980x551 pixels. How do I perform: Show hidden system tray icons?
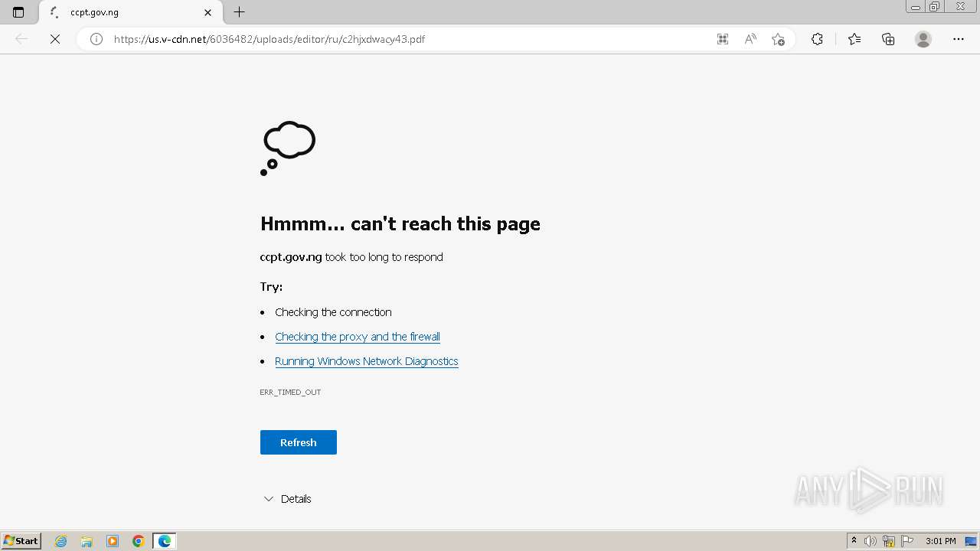tap(854, 541)
